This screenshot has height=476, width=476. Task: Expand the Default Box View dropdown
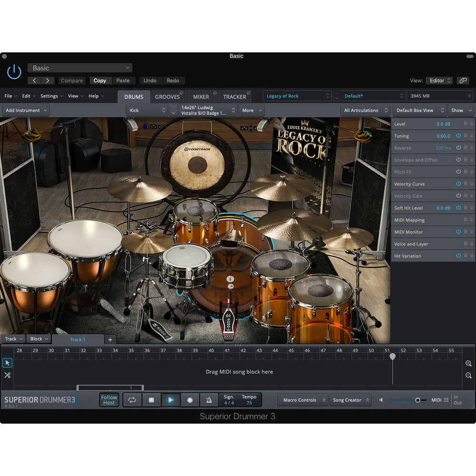pos(419,110)
